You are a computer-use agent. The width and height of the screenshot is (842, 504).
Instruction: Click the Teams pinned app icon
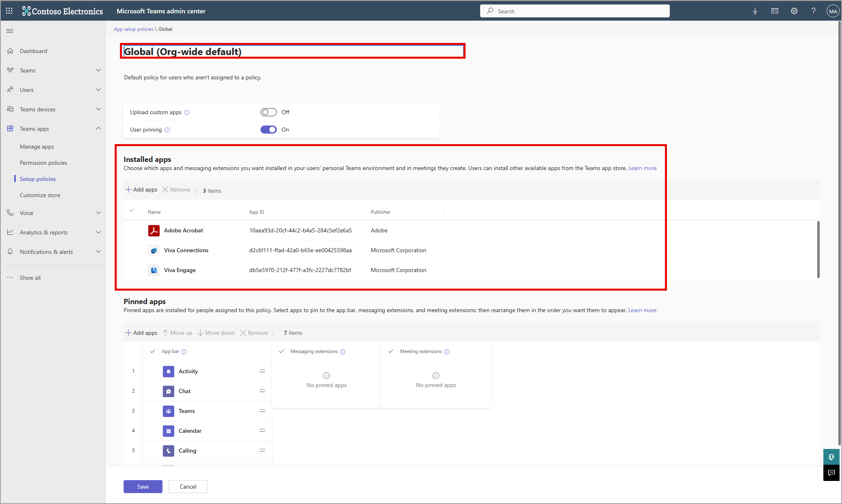pyautogui.click(x=168, y=410)
